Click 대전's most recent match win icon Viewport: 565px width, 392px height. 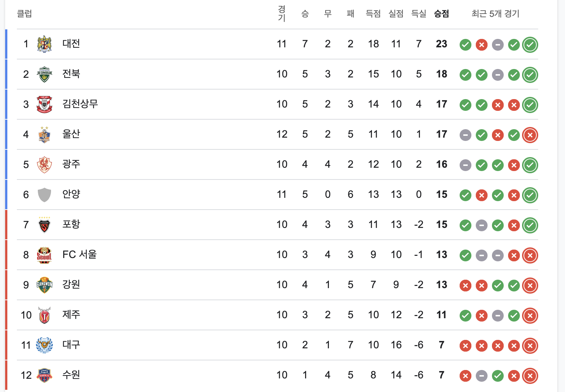[530, 45]
